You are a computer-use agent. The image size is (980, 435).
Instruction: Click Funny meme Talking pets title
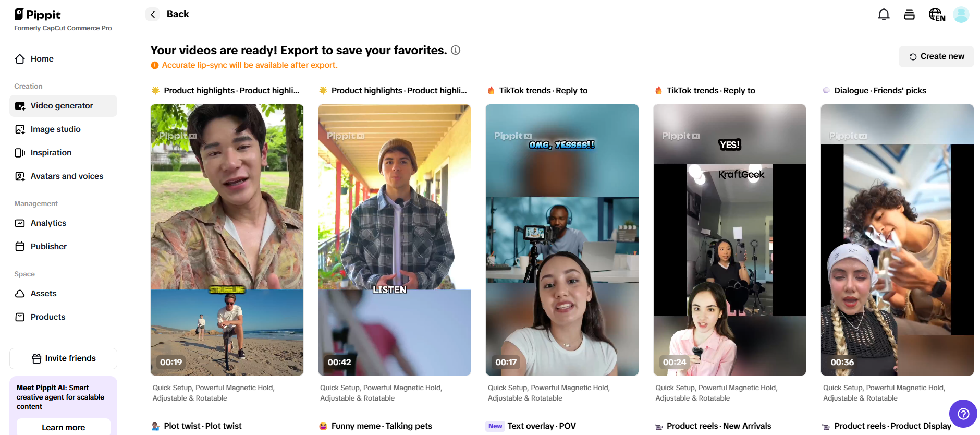pyautogui.click(x=382, y=426)
